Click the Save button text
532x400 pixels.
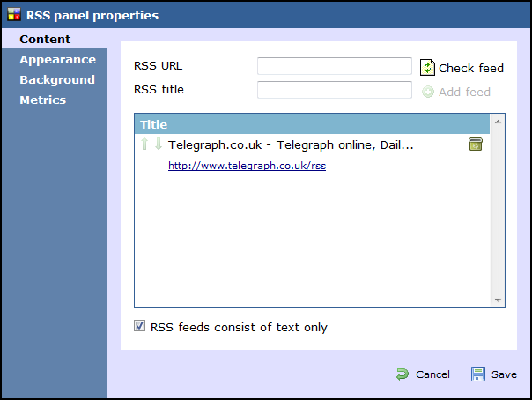504,374
